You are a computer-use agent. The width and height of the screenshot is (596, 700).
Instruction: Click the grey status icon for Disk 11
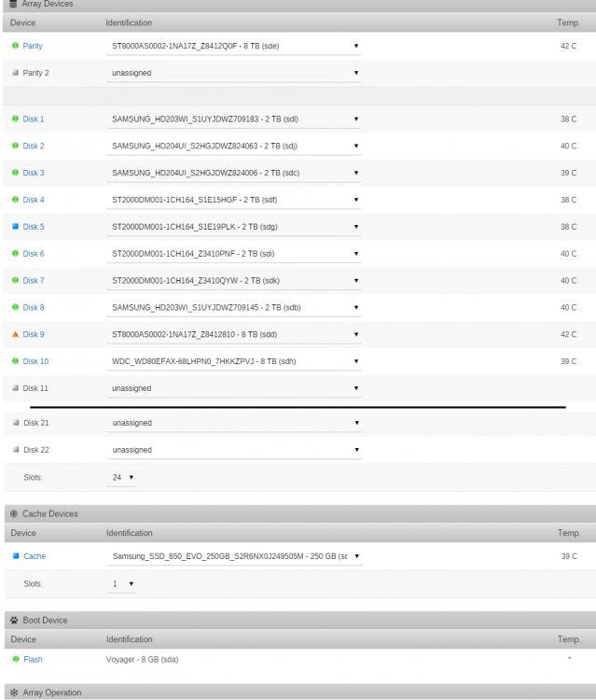point(16,387)
